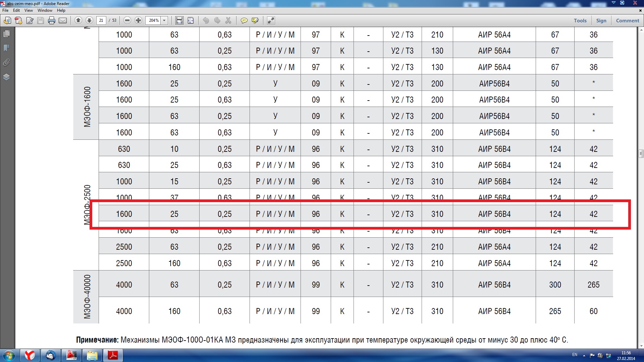Open the Edit menu
This screenshot has height=362, width=644.
pos(16,10)
